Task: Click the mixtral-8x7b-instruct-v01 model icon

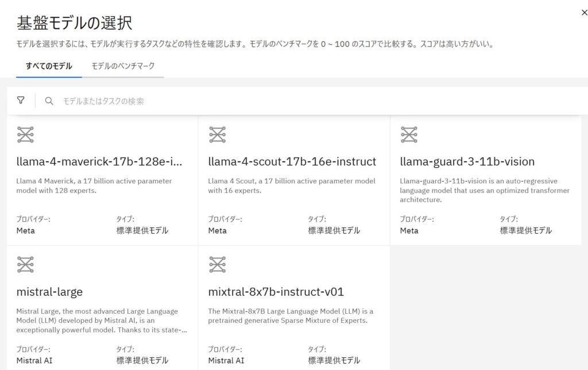Action: tap(218, 264)
